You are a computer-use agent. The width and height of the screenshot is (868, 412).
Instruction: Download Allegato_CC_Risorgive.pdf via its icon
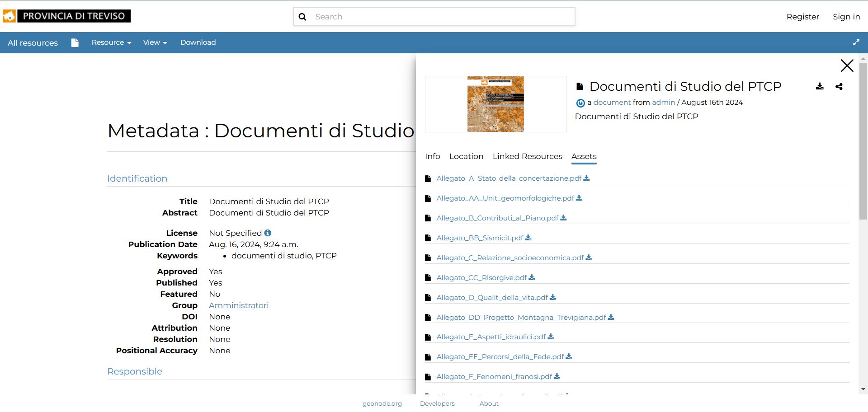(532, 277)
